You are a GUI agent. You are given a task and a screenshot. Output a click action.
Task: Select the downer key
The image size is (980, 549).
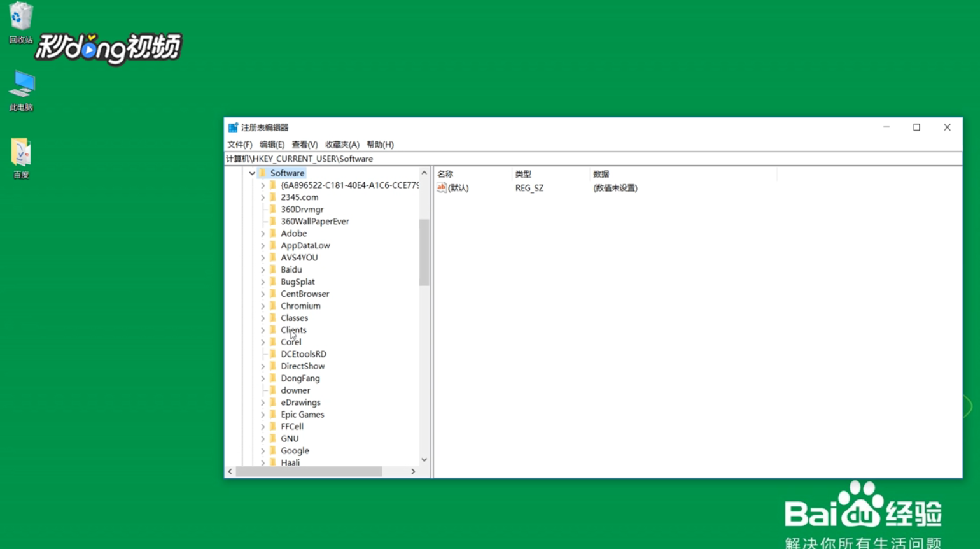pos(295,391)
